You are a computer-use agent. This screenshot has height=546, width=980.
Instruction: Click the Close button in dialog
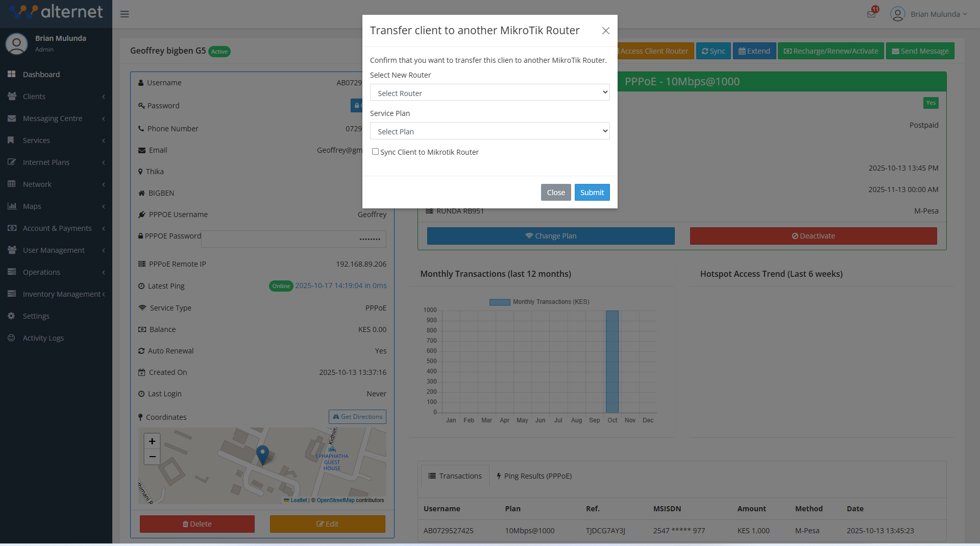[555, 193]
